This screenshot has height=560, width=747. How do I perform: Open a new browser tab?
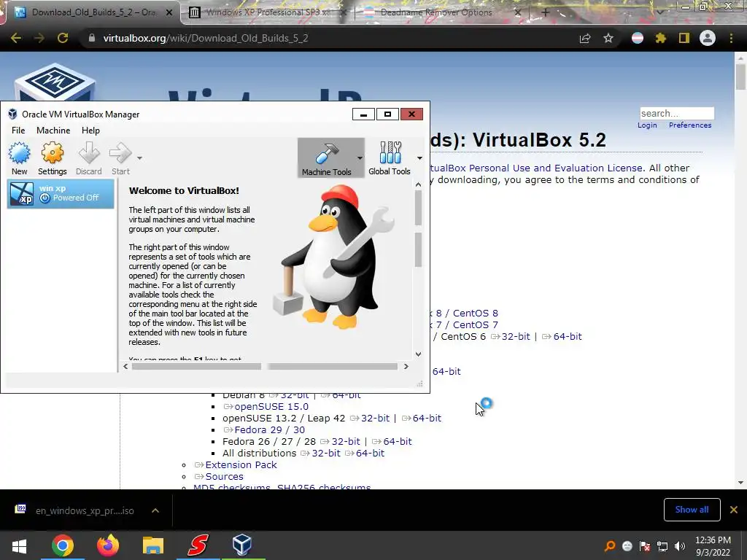coord(546,12)
